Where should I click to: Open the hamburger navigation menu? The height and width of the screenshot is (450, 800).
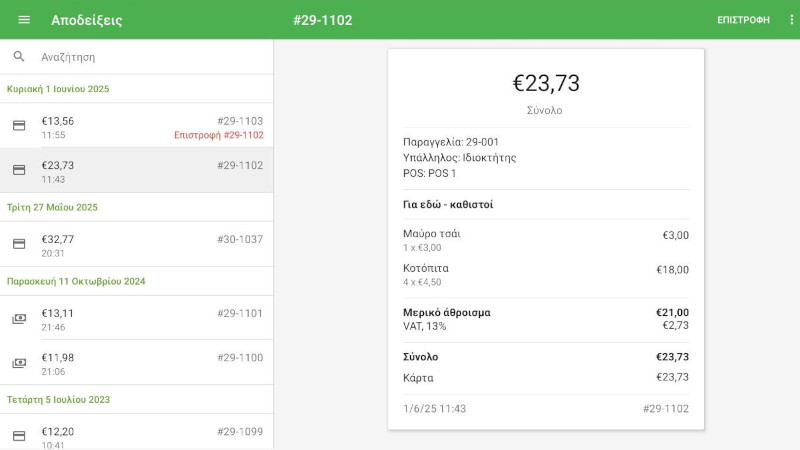pos(24,20)
